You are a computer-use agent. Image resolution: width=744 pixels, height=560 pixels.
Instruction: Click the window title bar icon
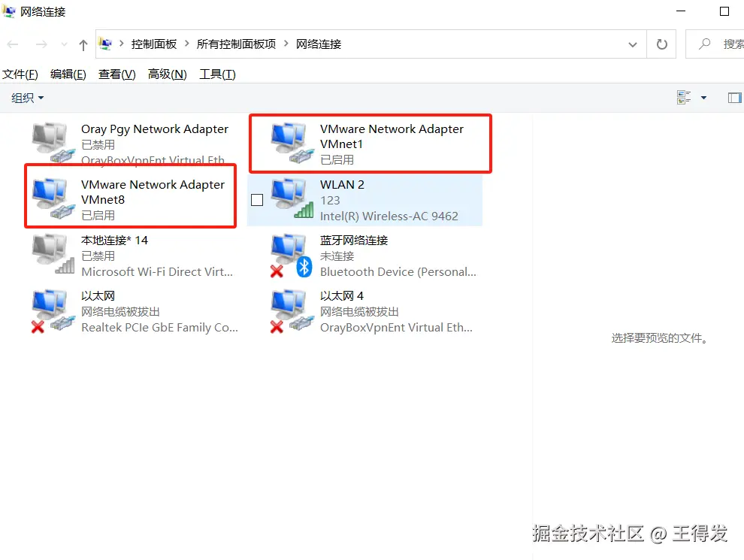(x=8, y=11)
